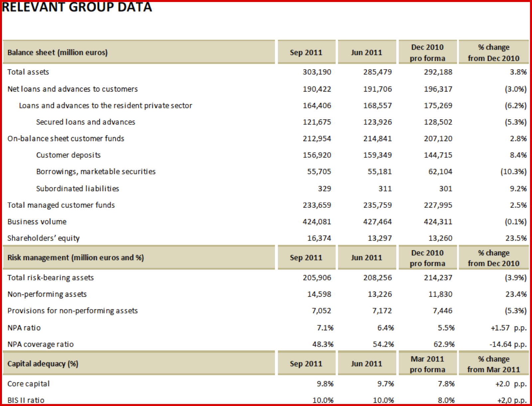Select the Jun 2011 column header
532x406 pixels.
pos(367,52)
